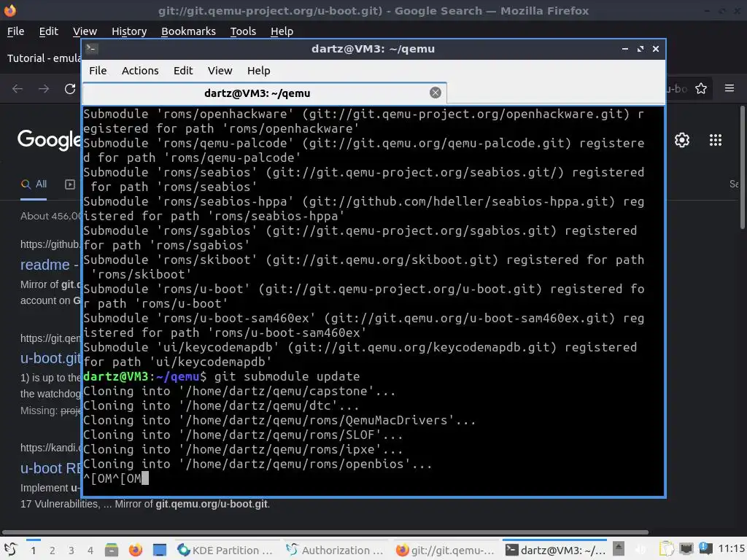Open the volume tray icon

pyautogui.click(x=640, y=550)
